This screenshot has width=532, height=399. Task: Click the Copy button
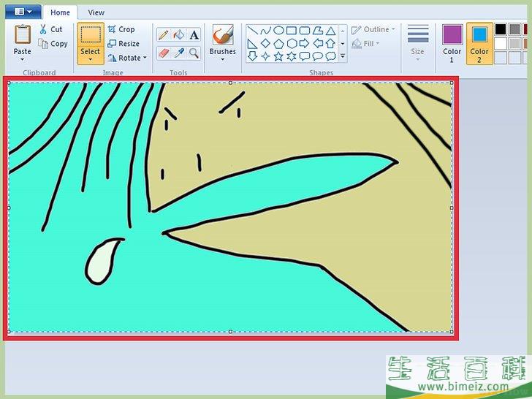(x=53, y=44)
